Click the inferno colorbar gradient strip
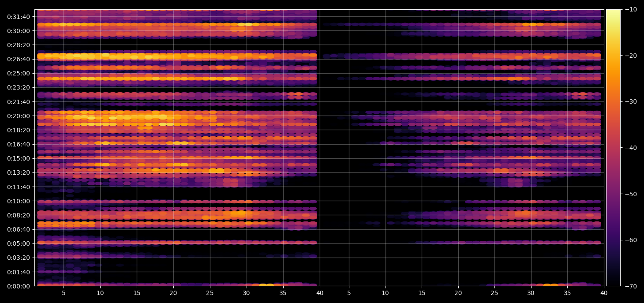Image resolution: width=644 pixels, height=303 pixels. (x=613, y=148)
